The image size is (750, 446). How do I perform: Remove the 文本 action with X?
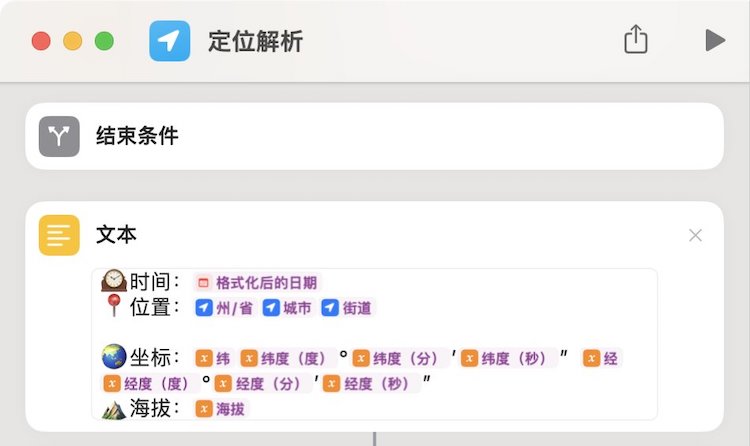pyautogui.click(x=696, y=235)
